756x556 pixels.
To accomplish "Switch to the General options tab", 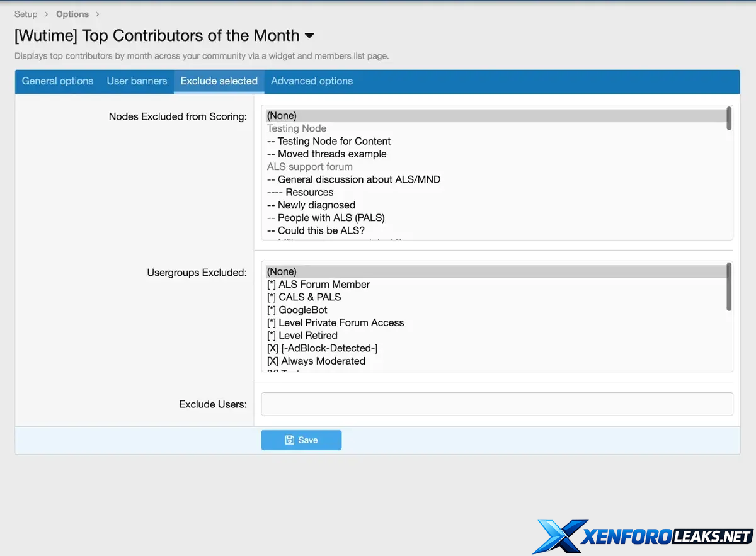I will pos(57,81).
